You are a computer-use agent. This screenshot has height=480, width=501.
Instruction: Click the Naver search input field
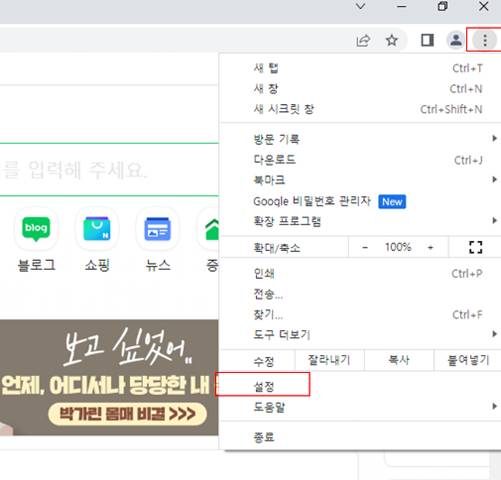[109, 170]
